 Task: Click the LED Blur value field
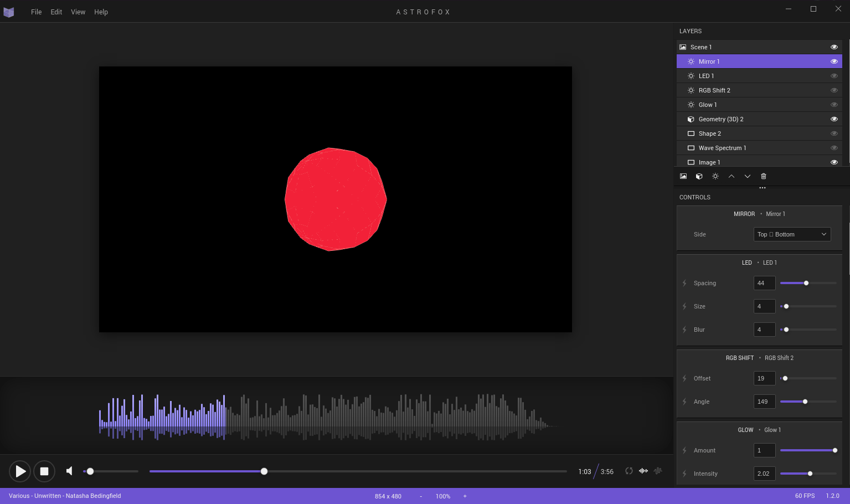[x=765, y=330]
